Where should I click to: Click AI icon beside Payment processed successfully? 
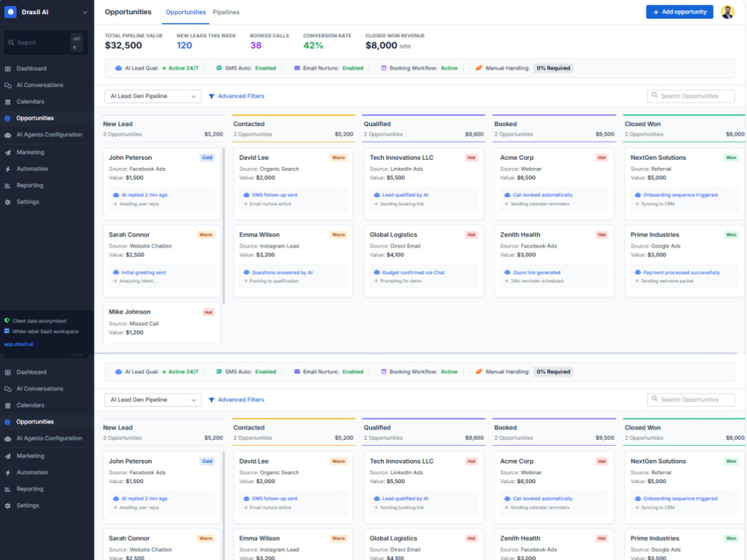(638, 273)
